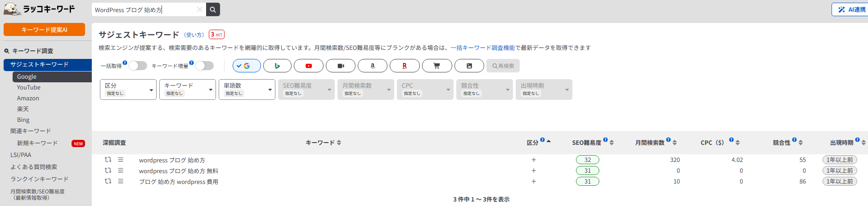Open 関連キーワード in the sidebar
The height and width of the screenshot is (206, 868).
click(31, 131)
